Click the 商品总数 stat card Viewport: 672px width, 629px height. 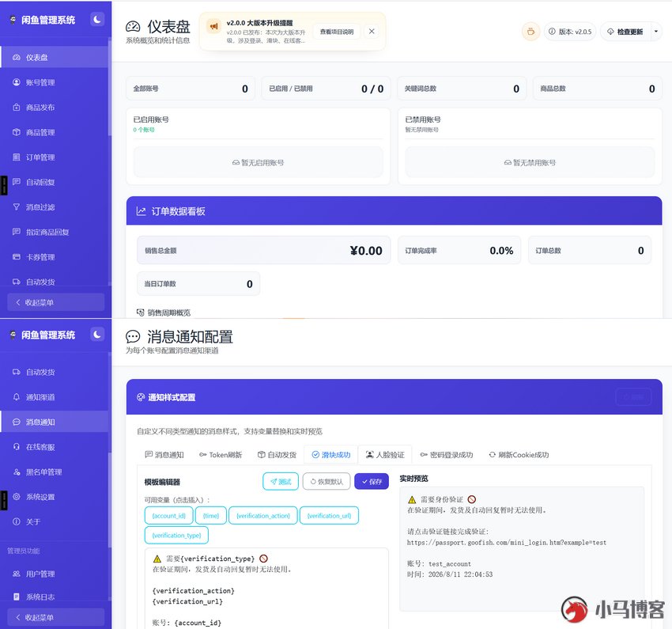598,89
